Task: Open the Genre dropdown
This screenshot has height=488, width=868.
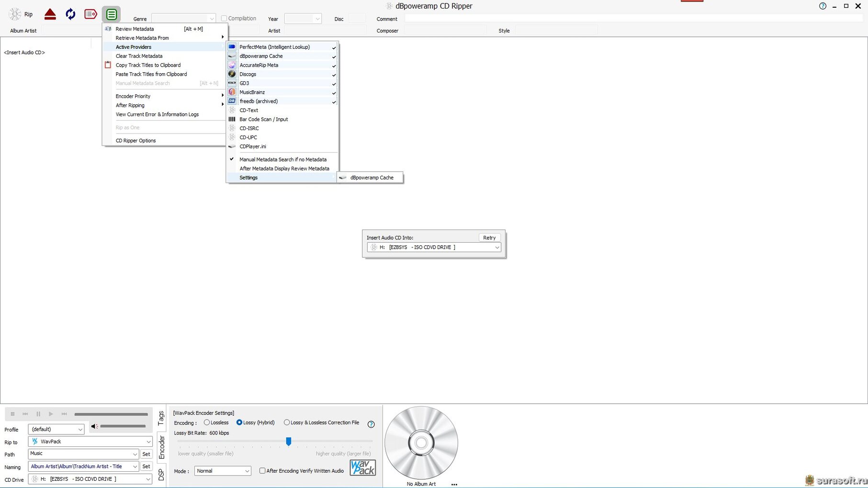Action: point(212,19)
